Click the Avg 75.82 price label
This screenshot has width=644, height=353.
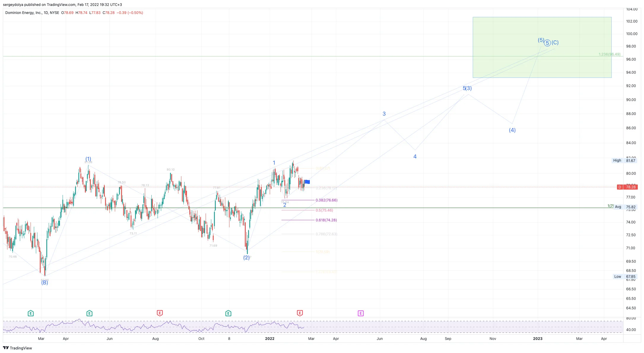click(x=625, y=207)
